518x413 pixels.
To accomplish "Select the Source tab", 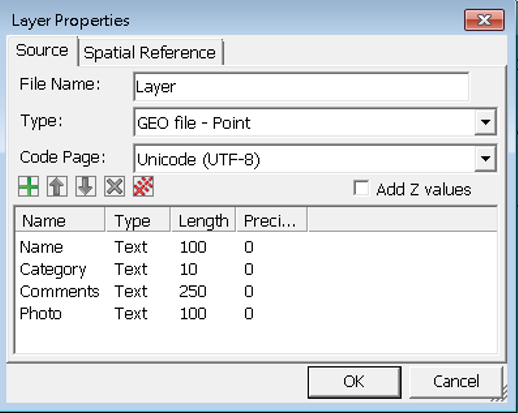I will (x=42, y=51).
